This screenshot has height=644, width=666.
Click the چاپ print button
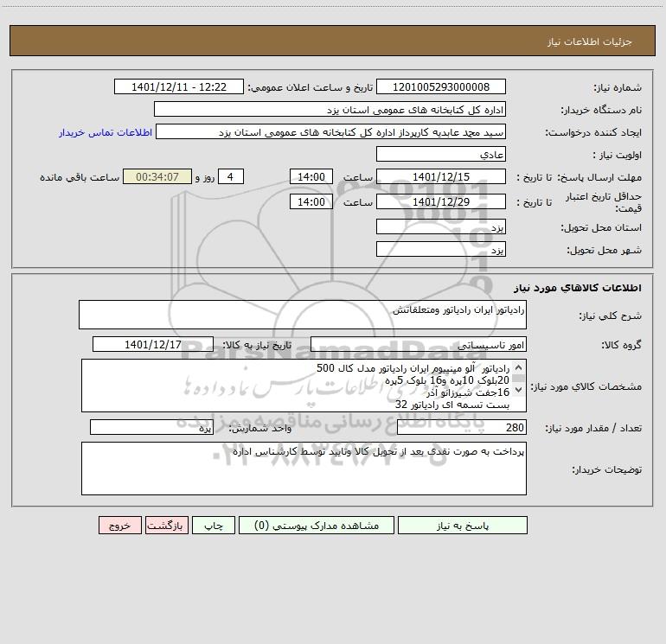tap(214, 525)
